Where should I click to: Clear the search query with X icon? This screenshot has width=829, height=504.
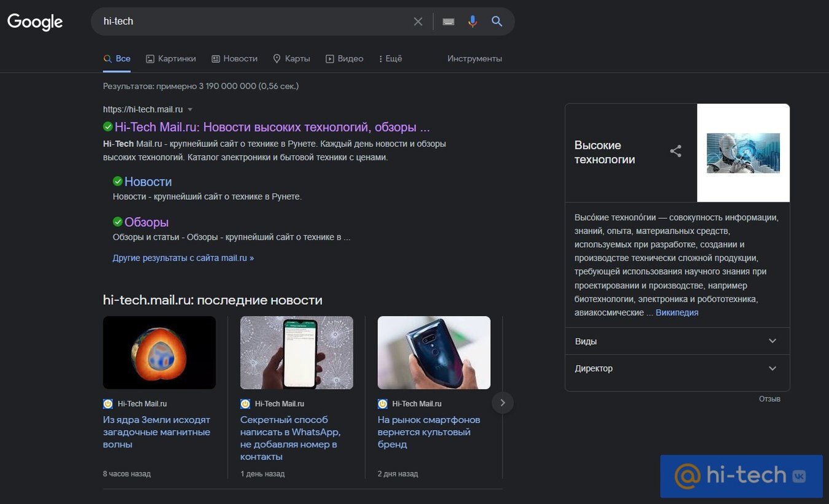click(418, 22)
